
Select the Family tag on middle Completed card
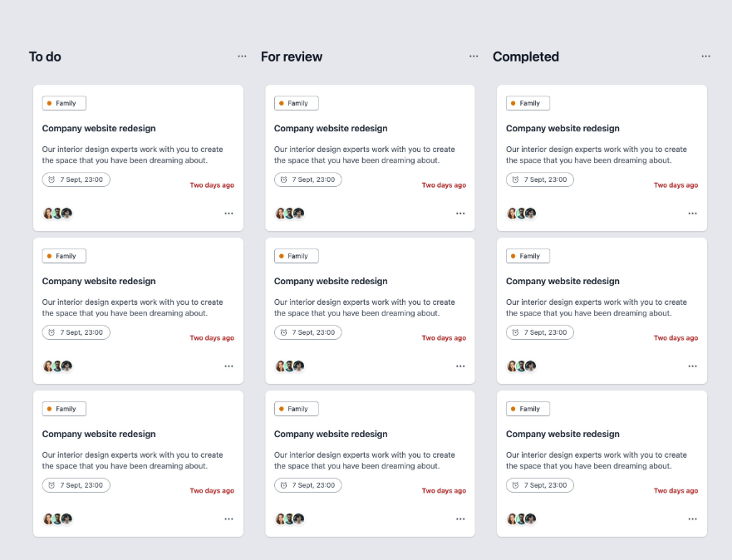528,256
